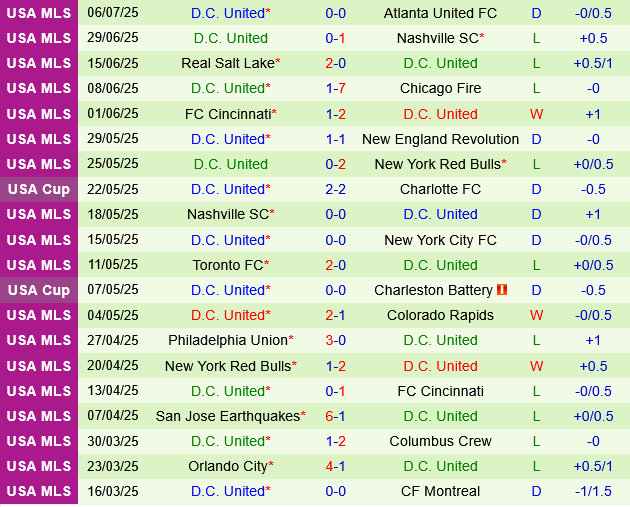630x507 pixels.
Task: Select the Philadelphia Union team name
Action: (x=227, y=341)
